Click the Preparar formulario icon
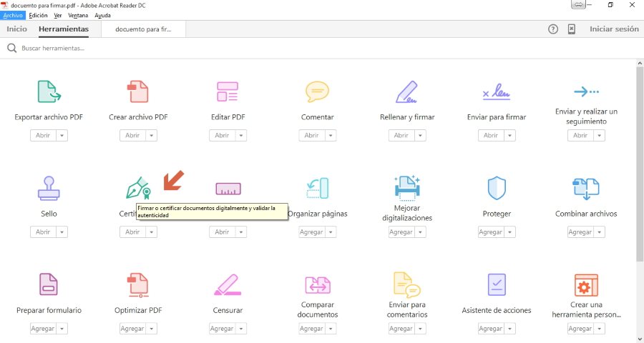The width and height of the screenshot is (644, 343). (x=49, y=284)
